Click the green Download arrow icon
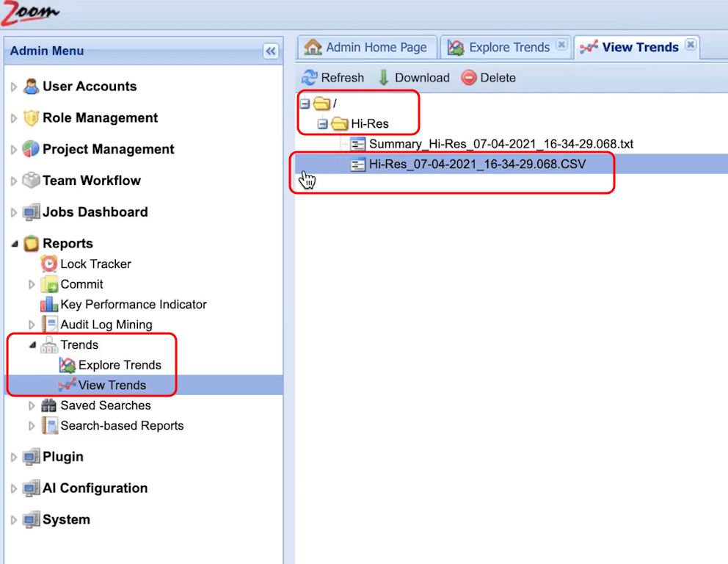Image resolution: width=728 pixels, height=564 pixels. (x=384, y=78)
